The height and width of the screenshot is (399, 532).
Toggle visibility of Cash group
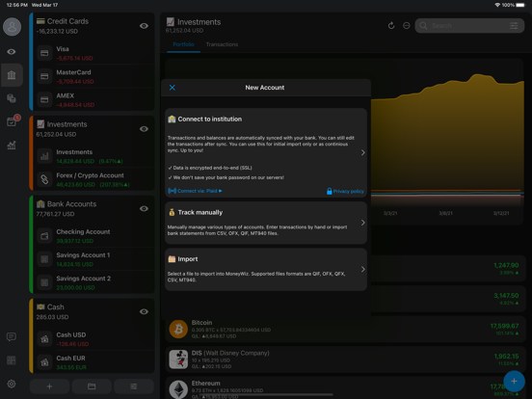click(x=144, y=311)
